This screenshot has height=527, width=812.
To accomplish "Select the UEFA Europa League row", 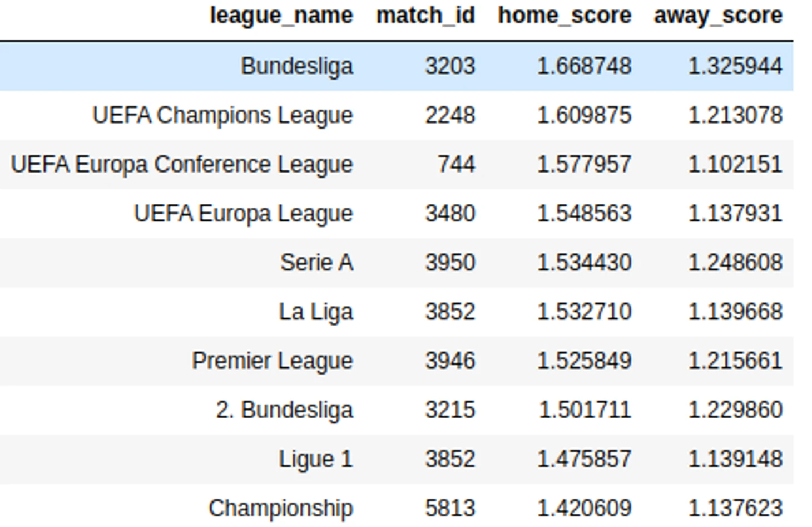I will point(397,213).
